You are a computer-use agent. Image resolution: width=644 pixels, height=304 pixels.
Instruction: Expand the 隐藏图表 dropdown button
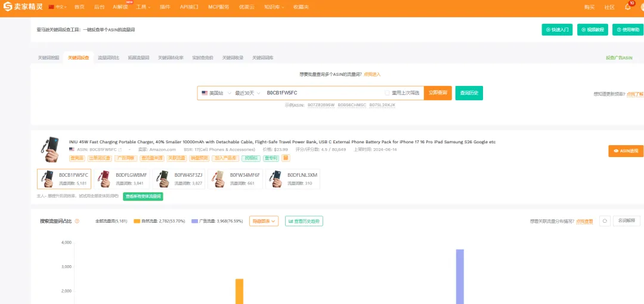pos(264,221)
